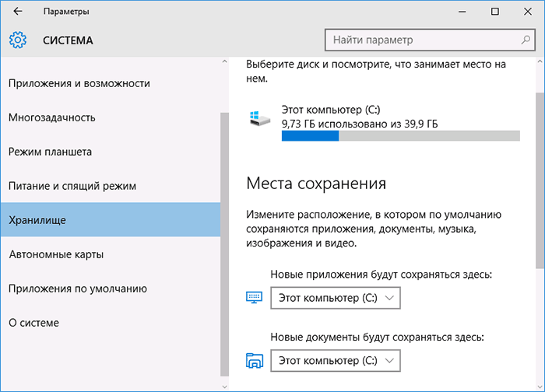Open Приложения по умолчанию page
The image size is (545, 392).
pos(77,289)
